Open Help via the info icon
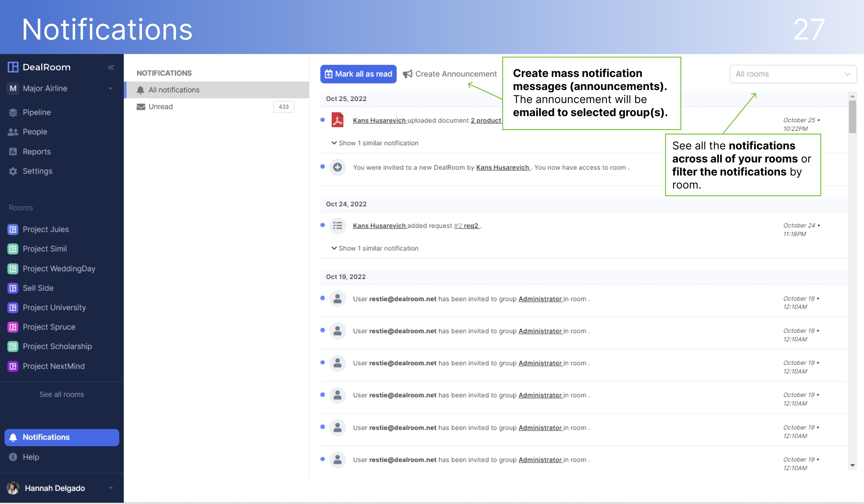 [x=13, y=457]
